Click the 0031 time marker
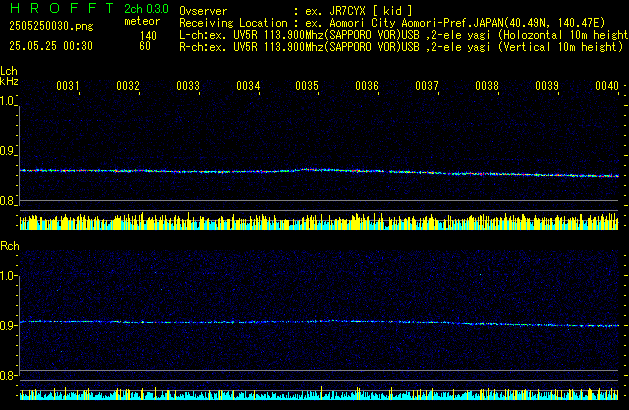Image resolution: width=629 pixels, height=410 pixels. coord(68,86)
